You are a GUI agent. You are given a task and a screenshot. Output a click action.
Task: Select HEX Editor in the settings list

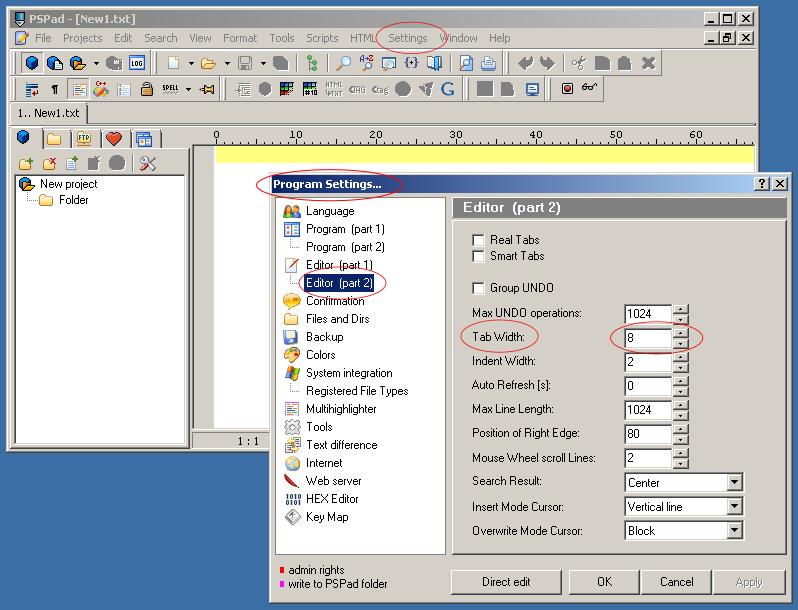332,499
